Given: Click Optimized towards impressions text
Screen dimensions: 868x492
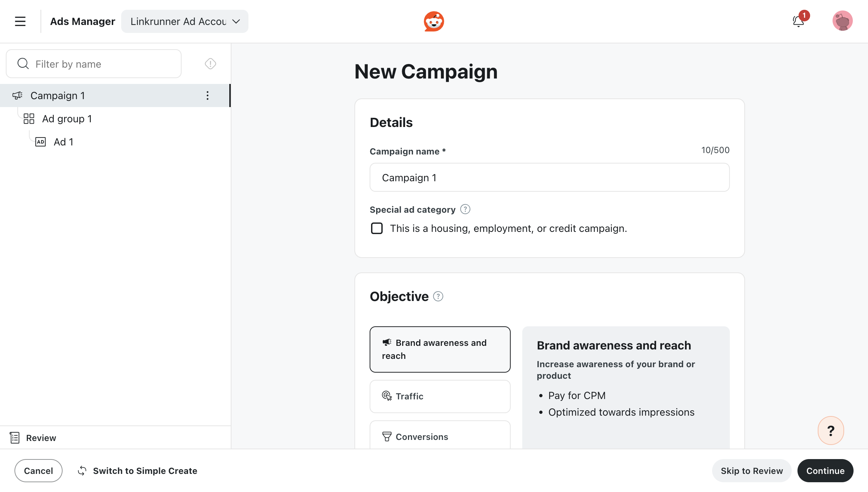Looking at the screenshot, I should (x=621, y=412).
